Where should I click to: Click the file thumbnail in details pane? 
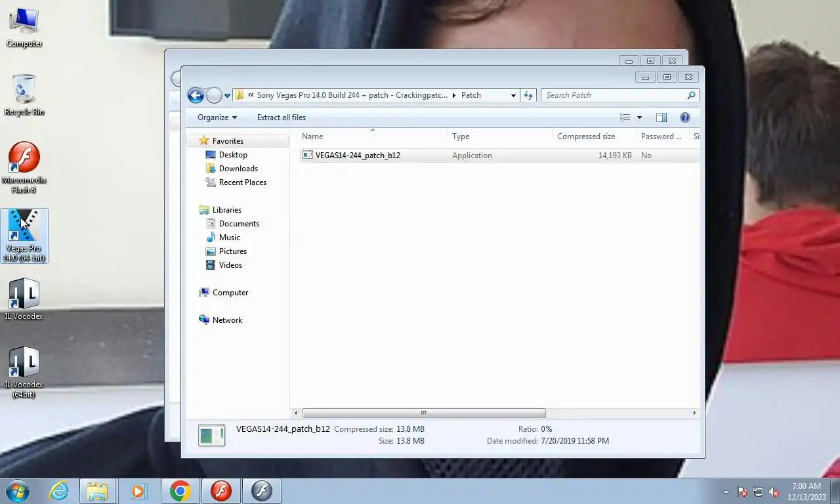212,435
